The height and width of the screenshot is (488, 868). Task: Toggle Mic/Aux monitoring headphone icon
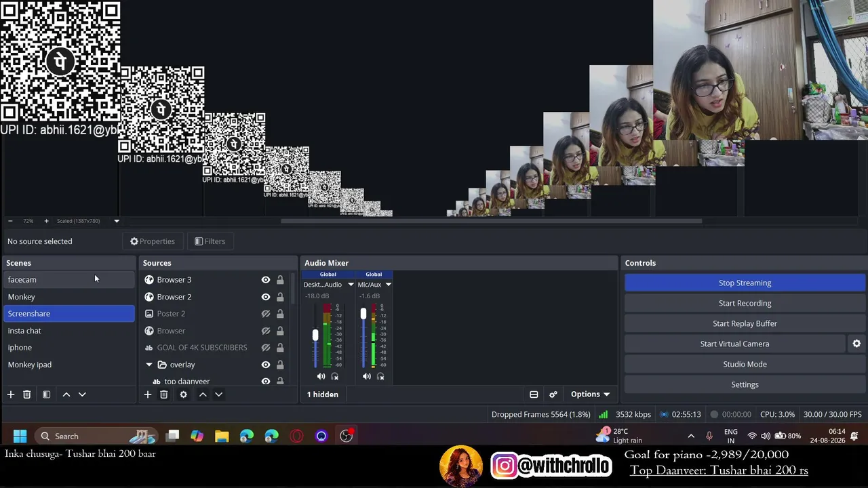380,376
